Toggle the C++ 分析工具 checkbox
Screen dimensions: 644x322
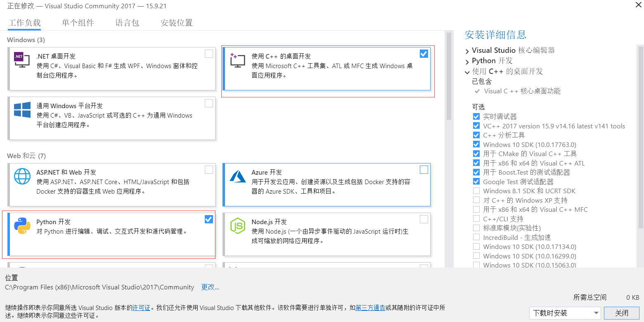[x=476, y=135]
